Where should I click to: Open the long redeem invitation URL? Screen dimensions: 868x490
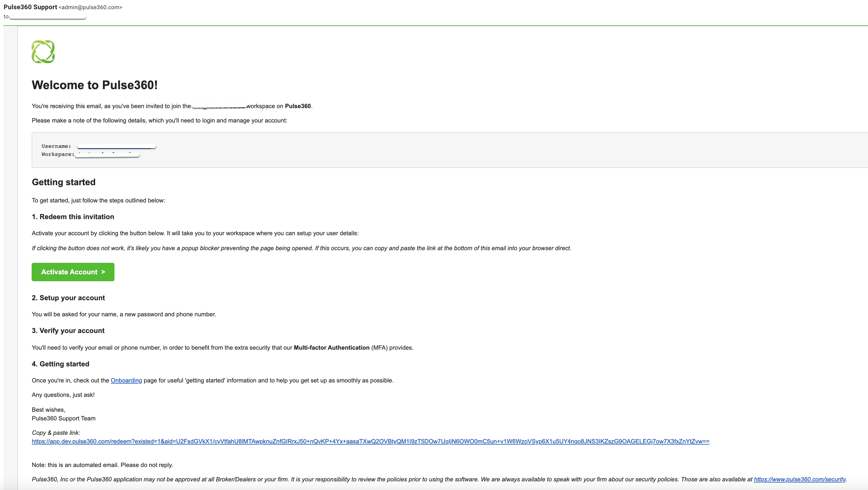coord(370,441)
